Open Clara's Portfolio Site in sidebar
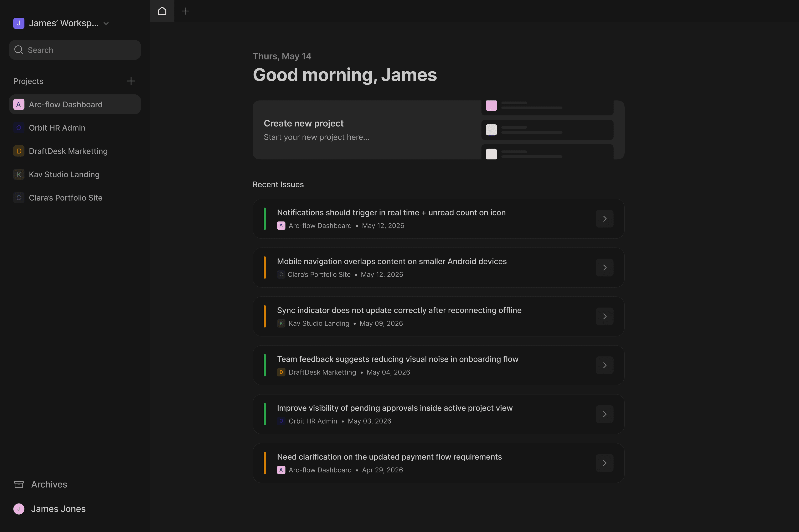 pyautogui.click(x=75, y=197)
